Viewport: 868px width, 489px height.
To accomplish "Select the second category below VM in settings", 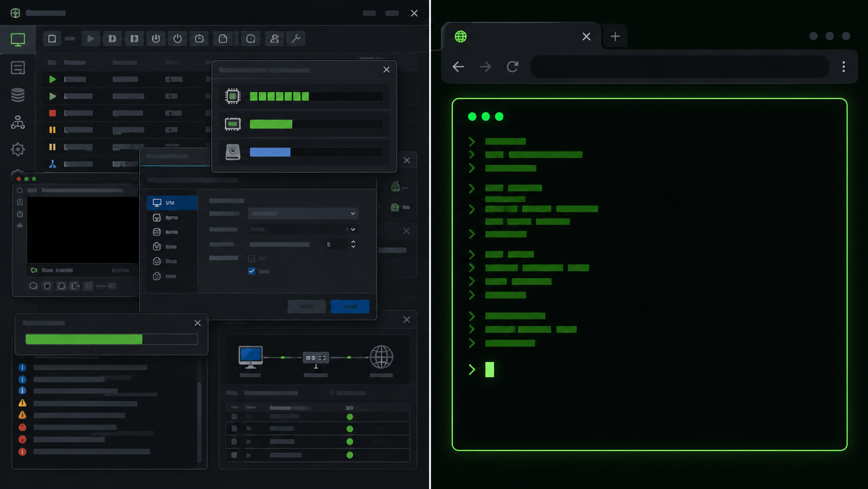I will tap(172, 232).
